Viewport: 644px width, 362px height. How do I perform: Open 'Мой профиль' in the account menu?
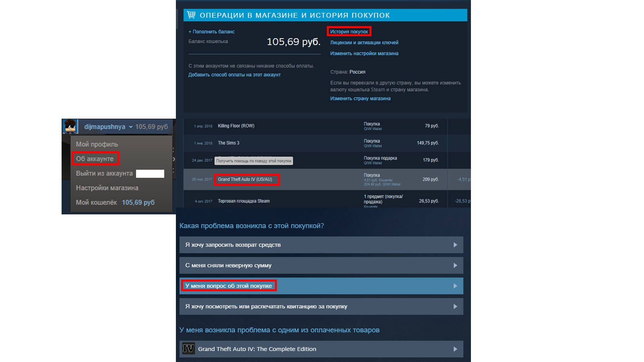pyautogui.click(x=97, y=144)
